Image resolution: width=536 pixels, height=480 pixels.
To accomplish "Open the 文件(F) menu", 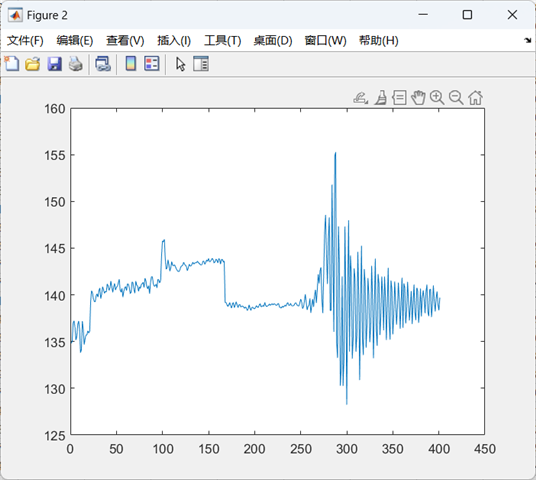I will tap(25, 41).
